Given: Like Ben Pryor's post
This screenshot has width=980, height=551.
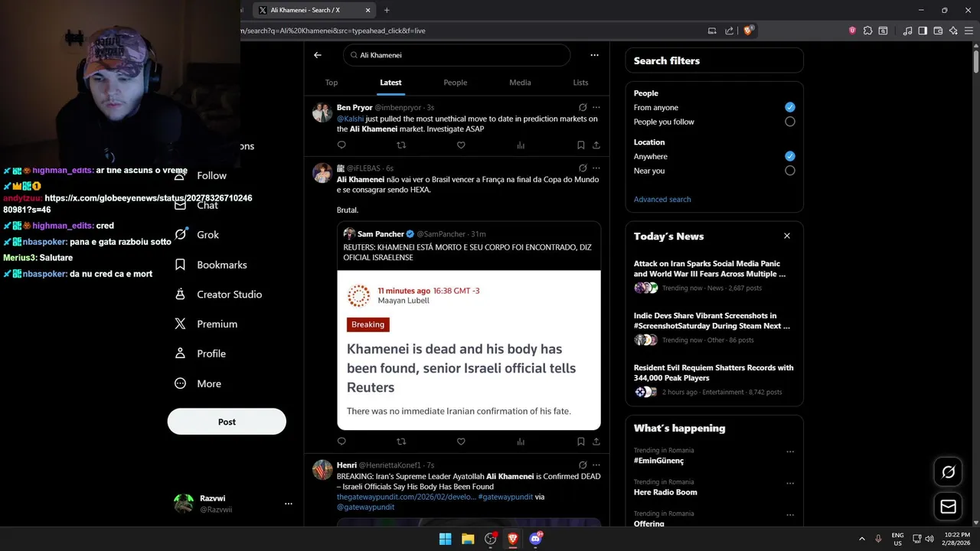Looking at the screenshot, I should [461, 145].
